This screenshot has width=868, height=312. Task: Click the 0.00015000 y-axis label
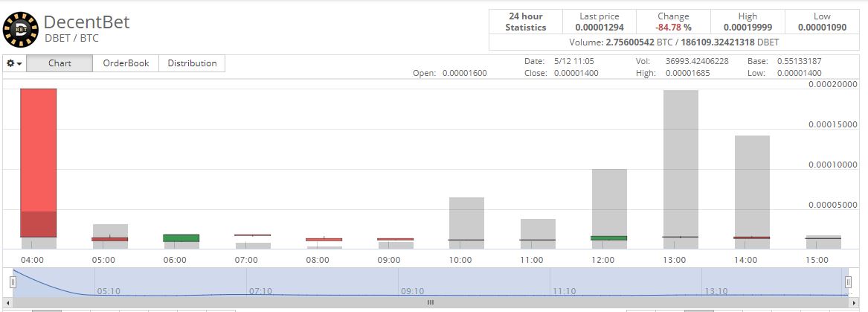[x=832, y=124]
